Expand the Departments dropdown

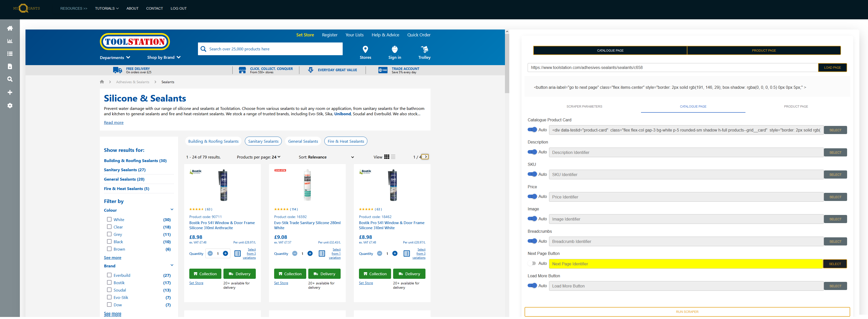(115, 57)
